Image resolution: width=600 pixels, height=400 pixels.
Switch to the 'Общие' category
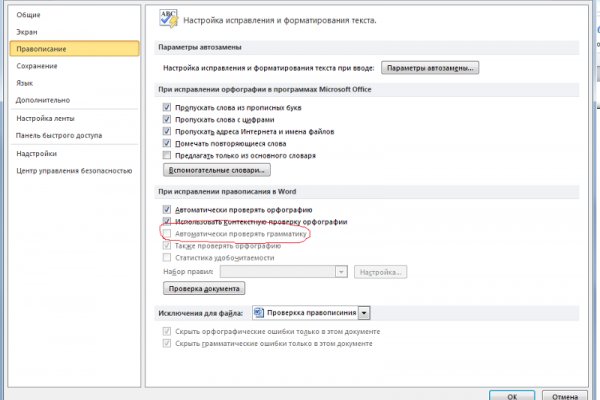click(29, 14)
